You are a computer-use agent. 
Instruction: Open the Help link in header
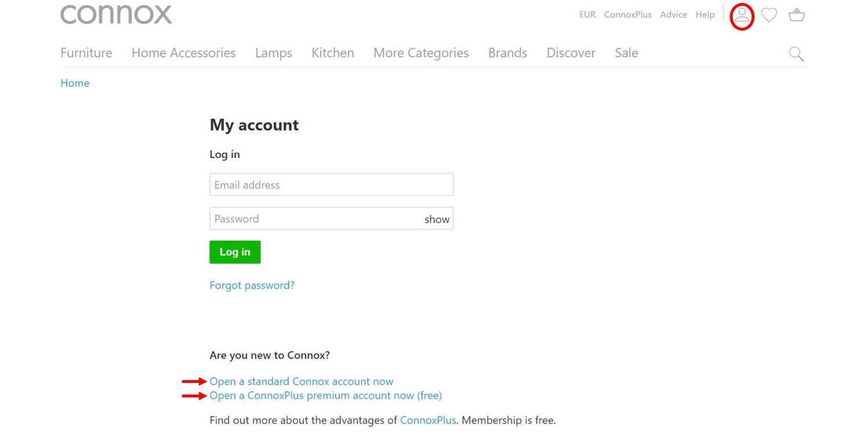tap(705, 15)
